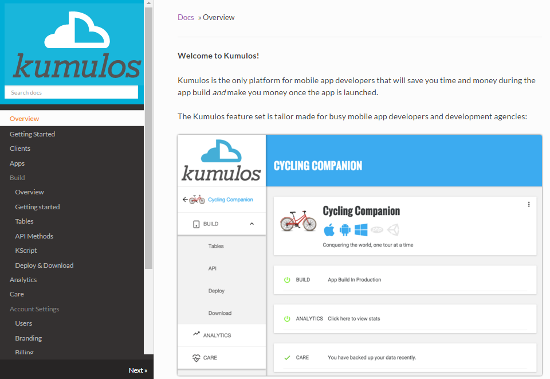The height and width of the screenshot is (379, 550).
Task: Click the ANALYTICS trend line icon
Action: click(196, 334)
